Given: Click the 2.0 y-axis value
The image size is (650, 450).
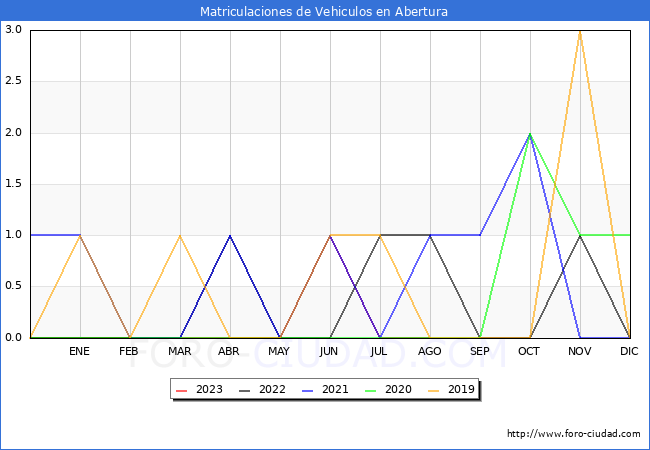Looking at the screenshot, I should pos(13,133).
